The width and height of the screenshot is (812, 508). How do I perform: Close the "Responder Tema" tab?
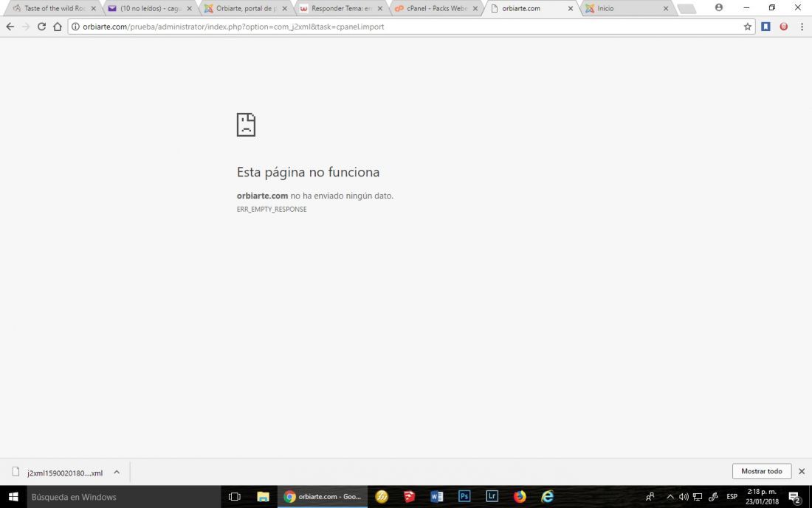tap(379, 9)
